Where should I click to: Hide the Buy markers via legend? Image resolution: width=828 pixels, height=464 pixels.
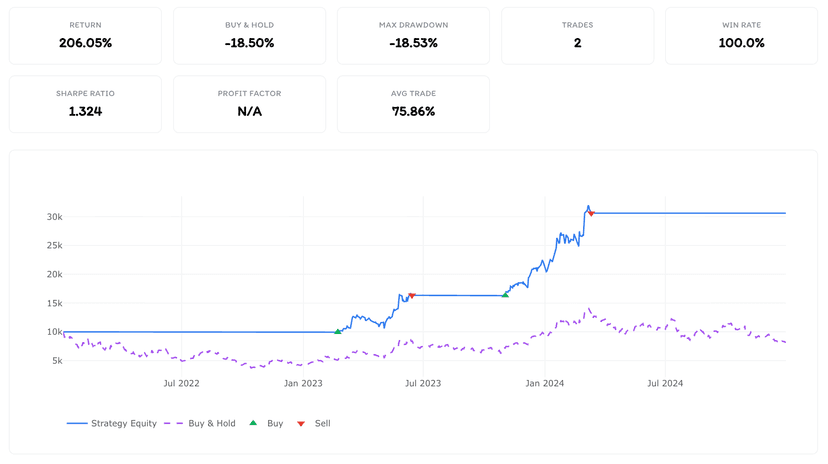[266, 423]
